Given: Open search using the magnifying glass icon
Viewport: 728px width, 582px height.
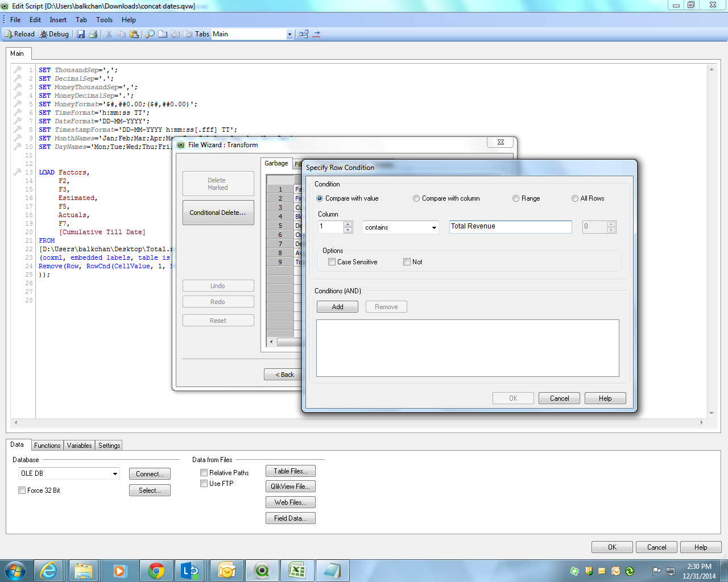Looking at the screenshot, I should (150, 34).
